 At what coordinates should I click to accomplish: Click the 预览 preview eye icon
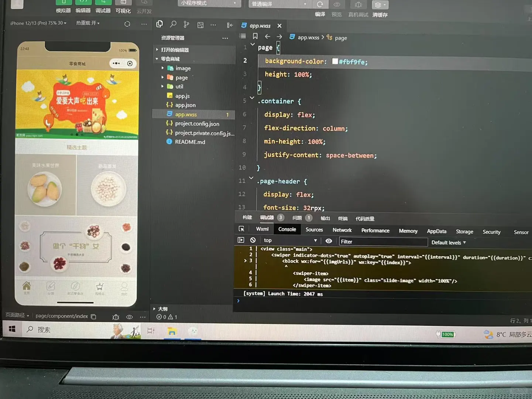[337, 5]
